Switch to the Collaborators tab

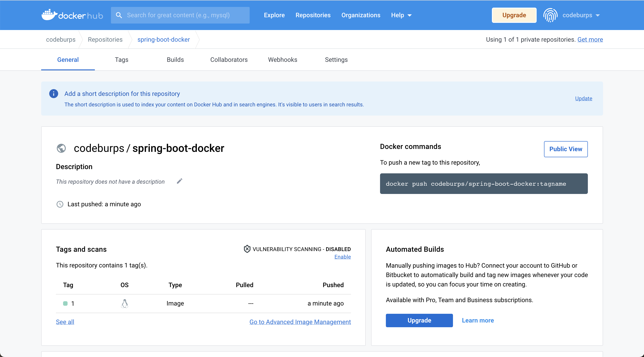(x=229, y=60)
